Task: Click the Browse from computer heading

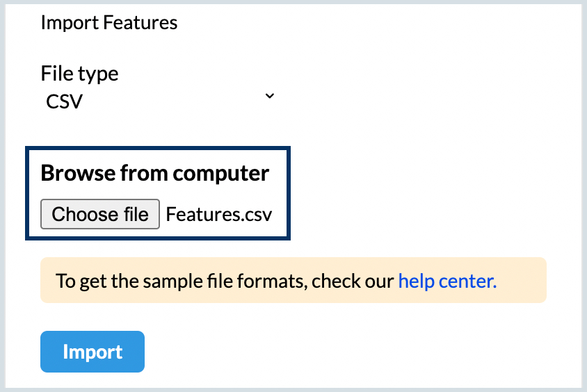Action: click(154, 173)
